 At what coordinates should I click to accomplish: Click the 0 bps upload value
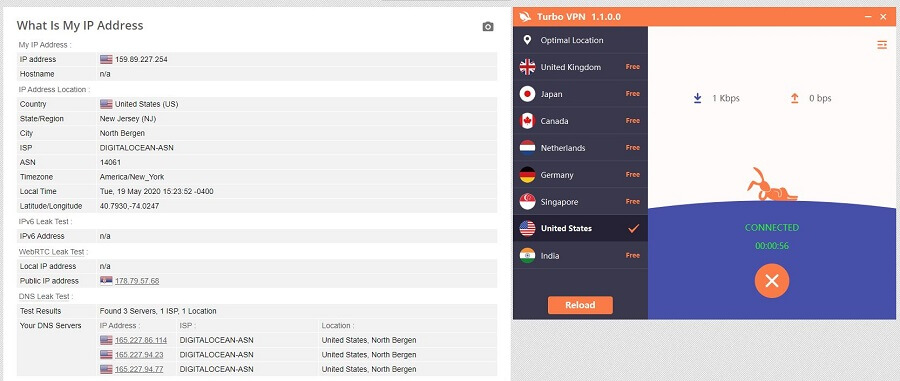(820, 98)
